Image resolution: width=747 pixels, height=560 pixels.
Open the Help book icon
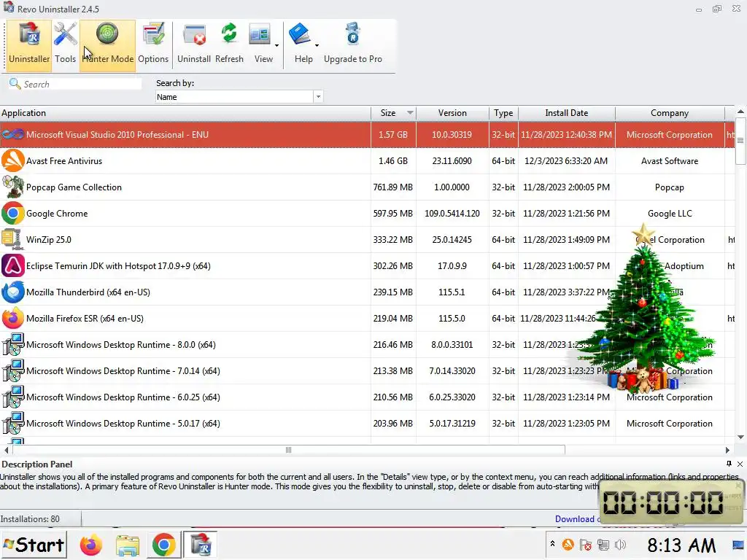point(301,34)
